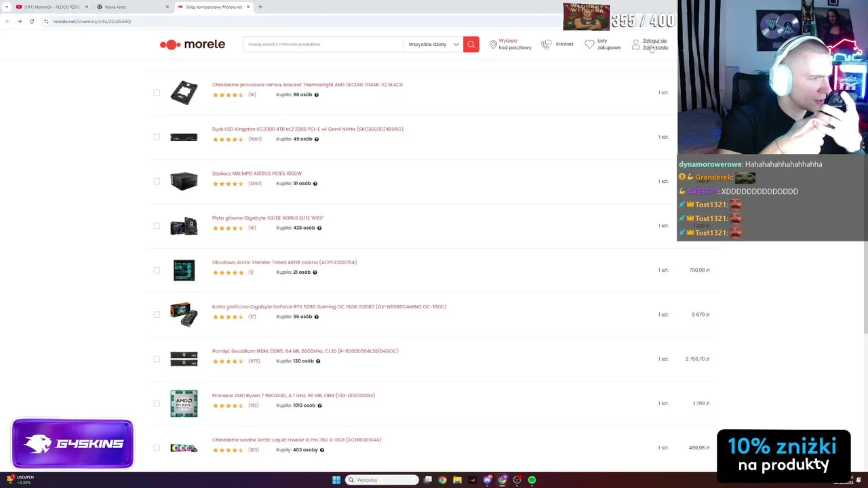Switch to the Nowa karta tab
The height and width of the screenshot is (488, 868).
(132, 7)
